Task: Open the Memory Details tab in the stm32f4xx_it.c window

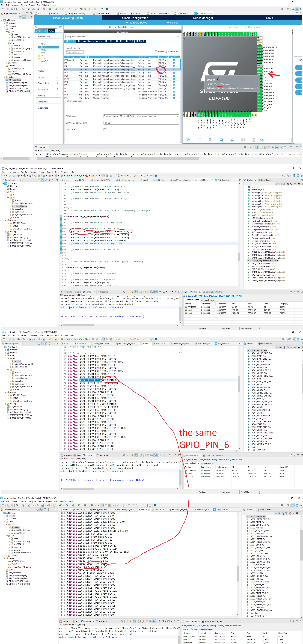Action: (207, 300)
